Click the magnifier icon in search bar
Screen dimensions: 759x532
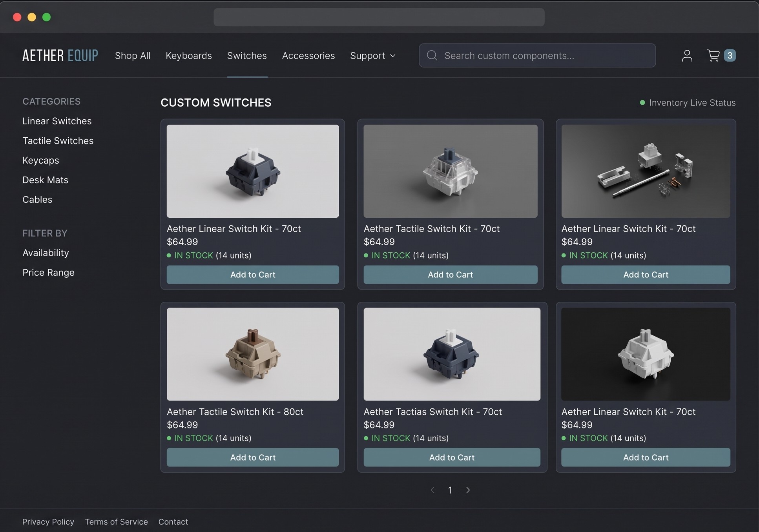click(x=432, y=55)
